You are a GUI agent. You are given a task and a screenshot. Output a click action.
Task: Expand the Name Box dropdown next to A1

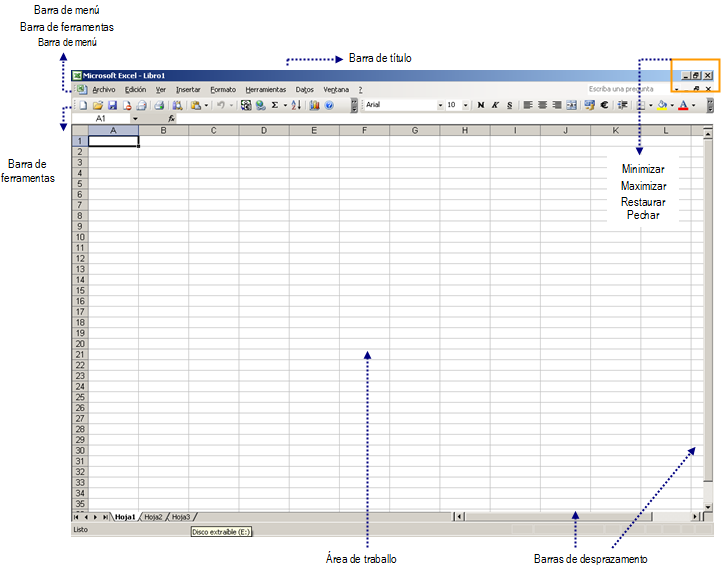coord(135,118)
